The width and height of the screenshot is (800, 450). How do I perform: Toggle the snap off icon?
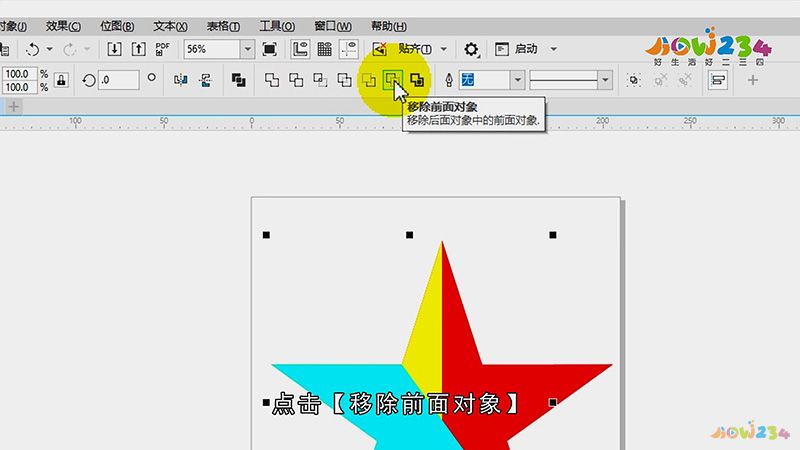[x=379, y=49]
